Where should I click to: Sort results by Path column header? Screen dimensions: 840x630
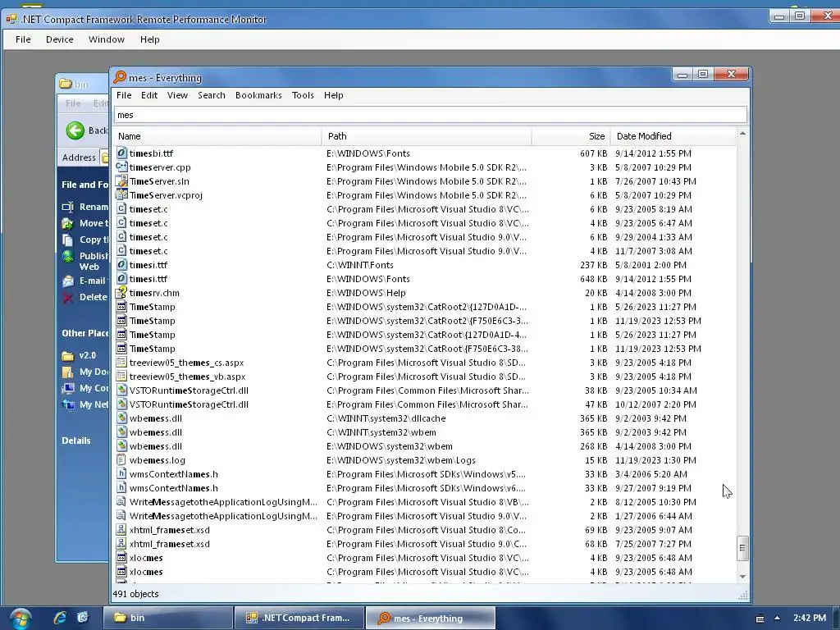point(427,136)
